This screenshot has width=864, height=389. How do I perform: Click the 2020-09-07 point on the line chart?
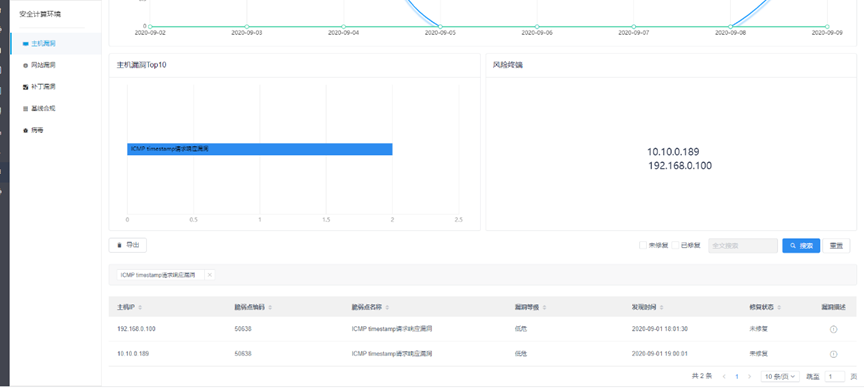(634, 26)
